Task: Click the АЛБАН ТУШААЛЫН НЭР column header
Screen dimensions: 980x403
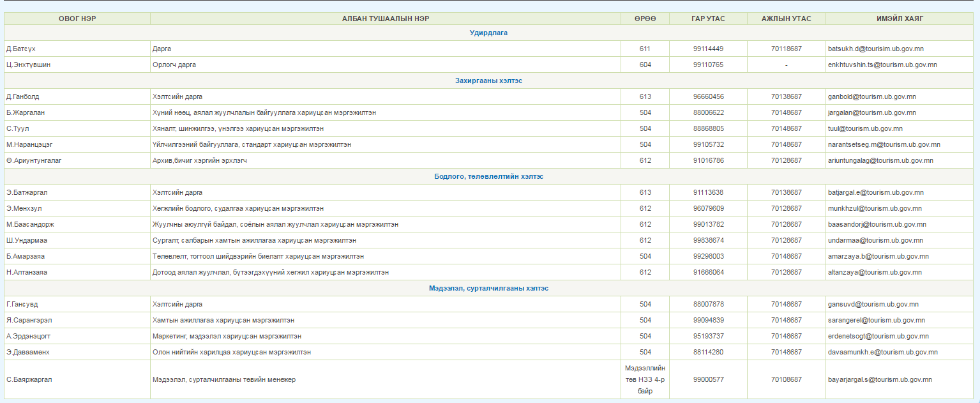Action: tap(386, 19)
